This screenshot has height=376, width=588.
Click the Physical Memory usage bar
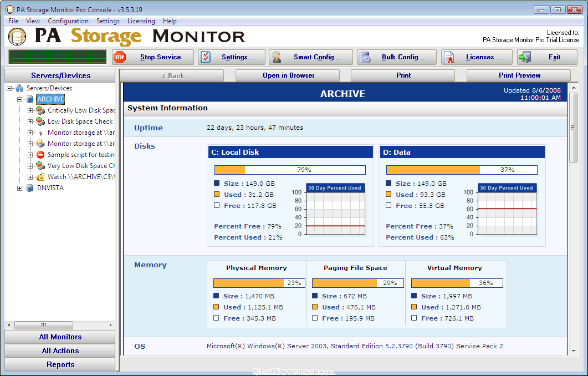[259, 283]
